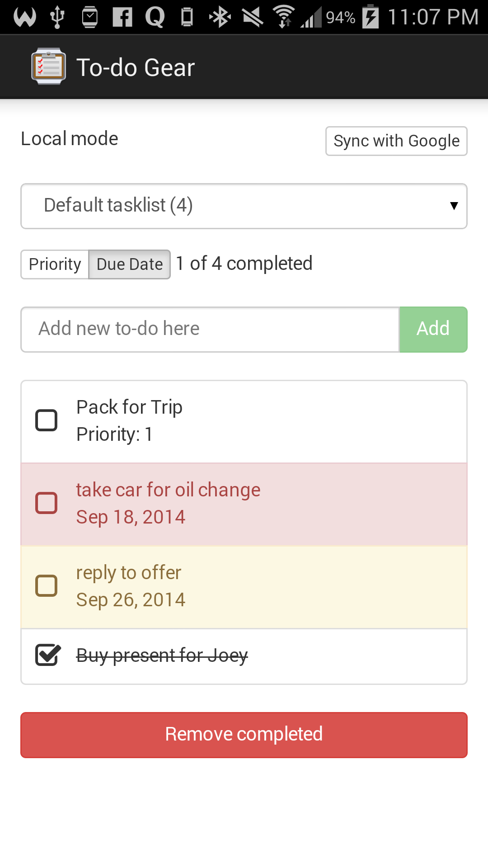Click the tasklist dropdown arrow
488x868 pixels.
pyautogui.click(x=454, y=206)
